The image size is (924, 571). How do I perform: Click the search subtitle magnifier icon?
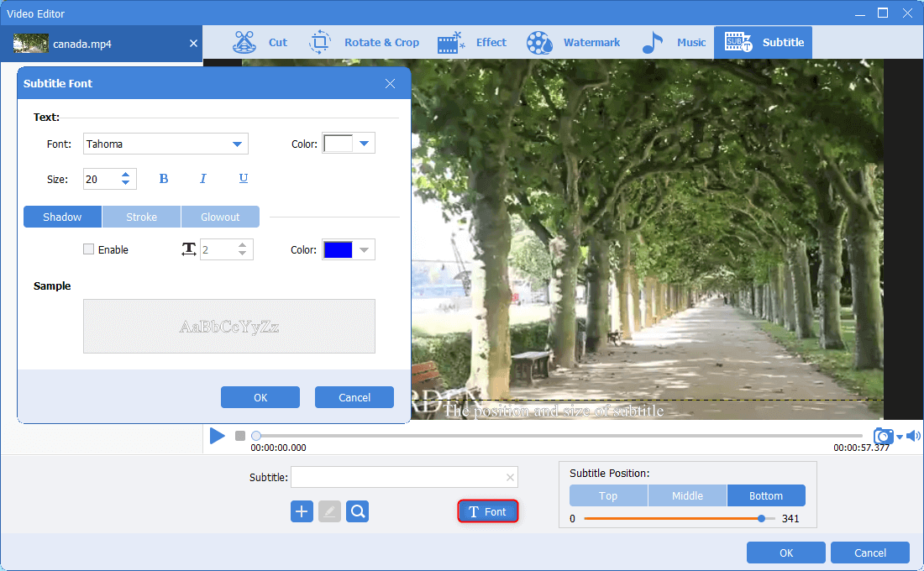pyautogui.click(x=358, y=511)
